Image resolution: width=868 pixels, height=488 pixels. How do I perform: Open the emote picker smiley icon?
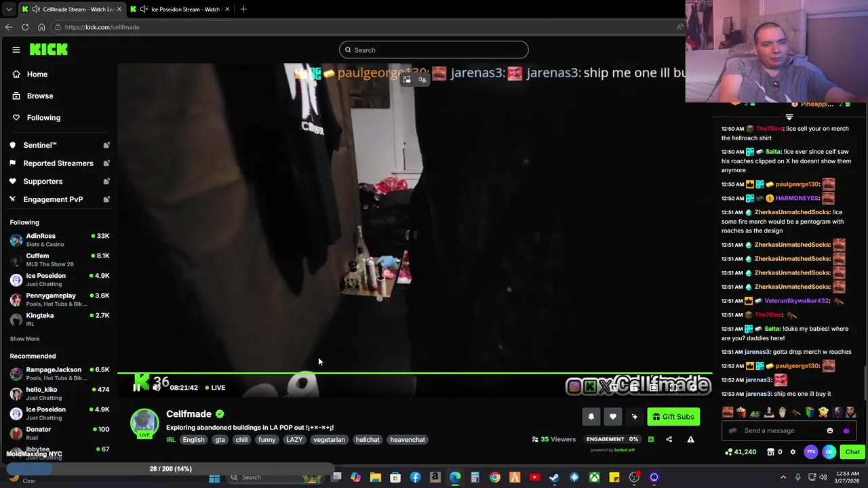pyautogui.click(x=830, y=430)
